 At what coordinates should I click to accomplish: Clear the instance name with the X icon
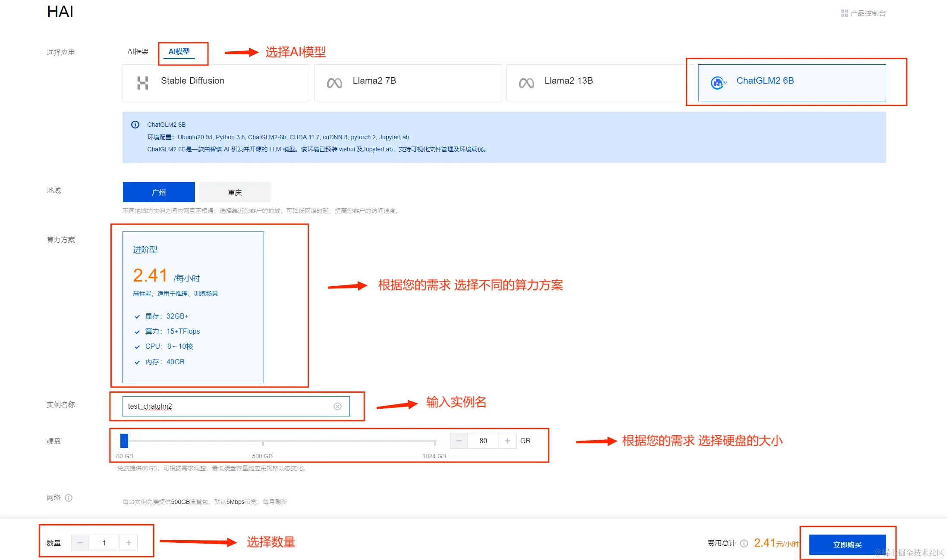337,407
